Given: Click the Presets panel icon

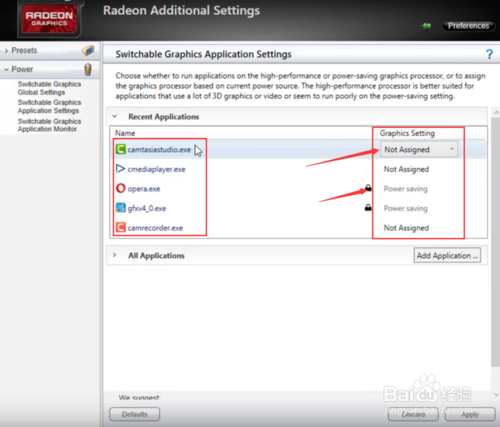Looking at the screenshot, I should 88,51.
